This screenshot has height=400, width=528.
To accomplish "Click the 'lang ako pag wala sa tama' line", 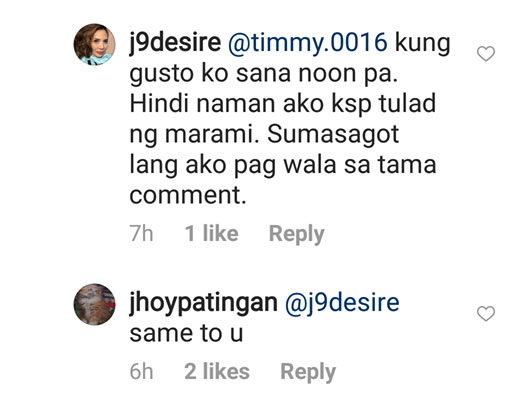I will (x=283, y=165).
